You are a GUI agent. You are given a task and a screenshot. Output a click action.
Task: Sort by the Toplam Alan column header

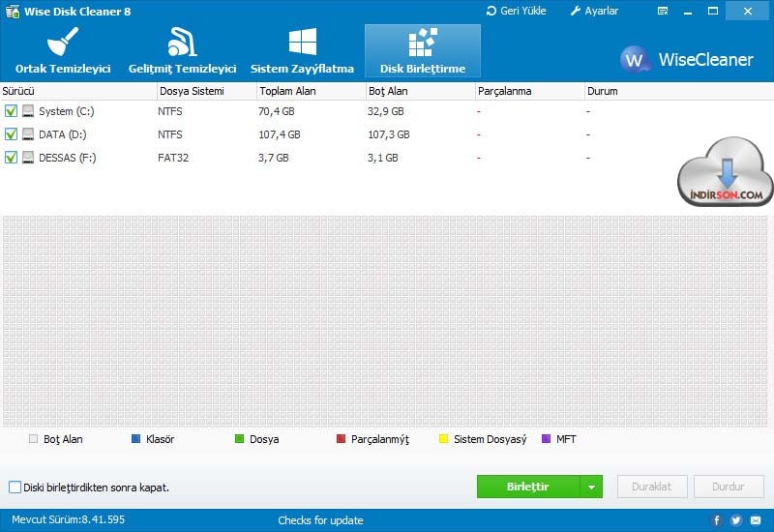(312, 91)
